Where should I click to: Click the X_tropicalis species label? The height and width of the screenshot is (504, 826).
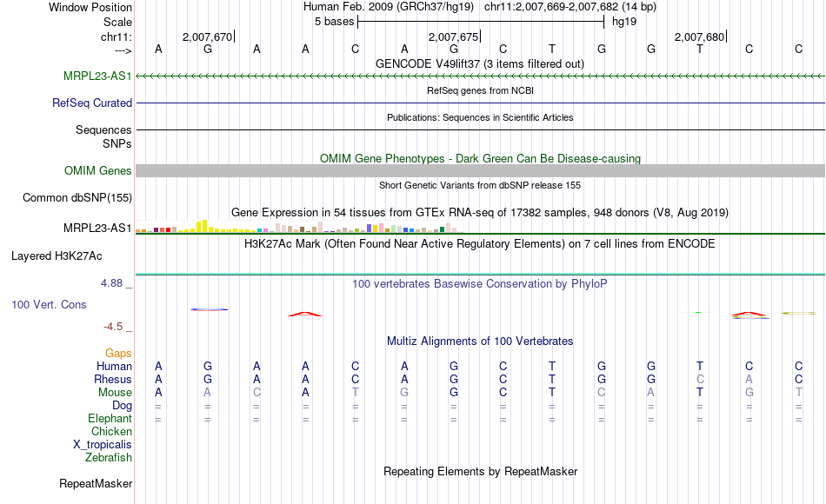(103, 445)
